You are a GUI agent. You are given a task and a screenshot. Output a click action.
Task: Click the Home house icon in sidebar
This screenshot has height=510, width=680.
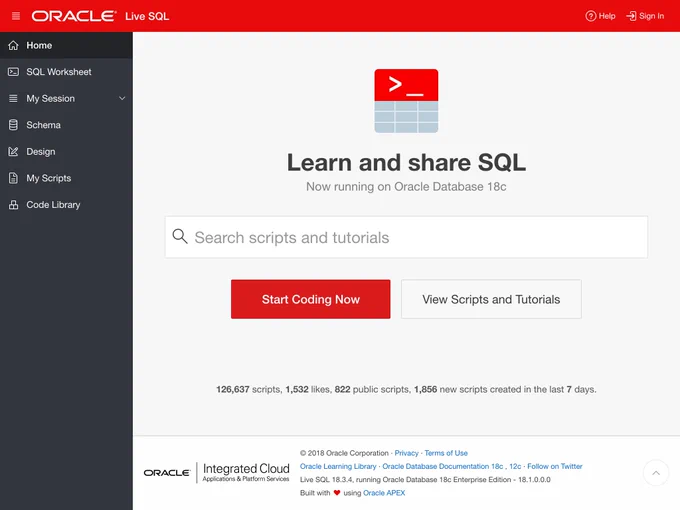click(x=13, y=45)
